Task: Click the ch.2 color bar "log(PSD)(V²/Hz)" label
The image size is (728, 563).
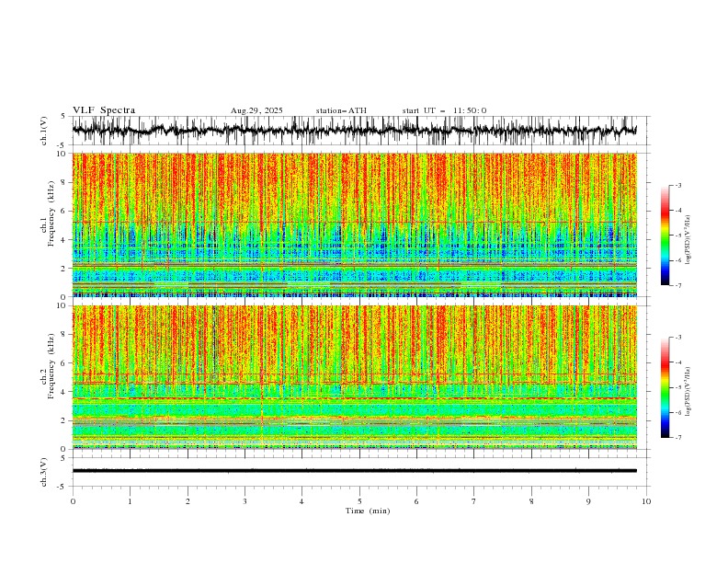Action: pyautogui.click(x=688, y=392)
